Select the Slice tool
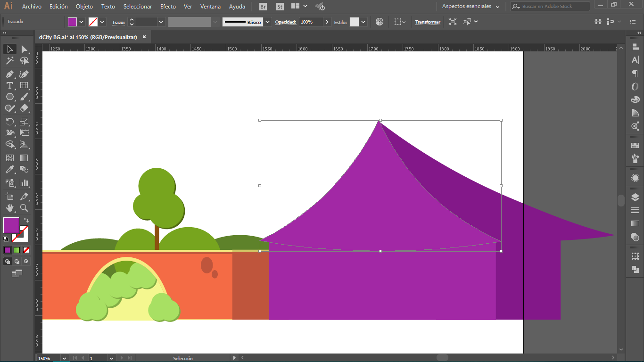The width and height of the screenshot is (644, 362). (x=24, y=196)
